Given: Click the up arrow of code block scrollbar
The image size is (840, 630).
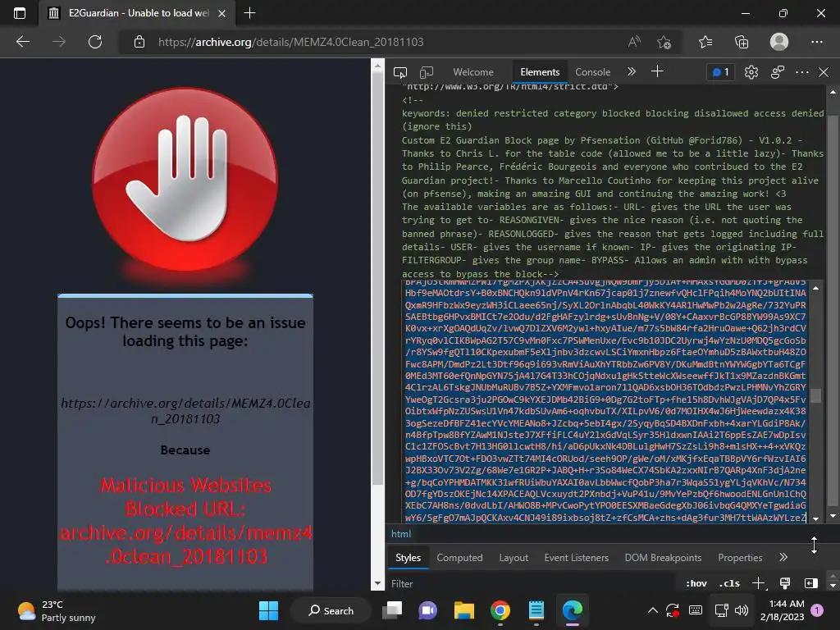Looking at the screenshot, I should click(815, 288).
